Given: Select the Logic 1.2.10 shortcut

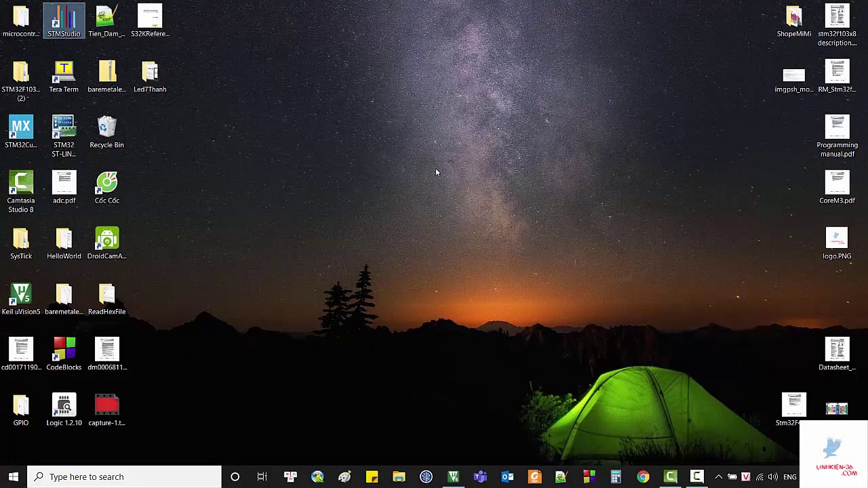Looking at the screenshot, I should (x=64, y=410).
